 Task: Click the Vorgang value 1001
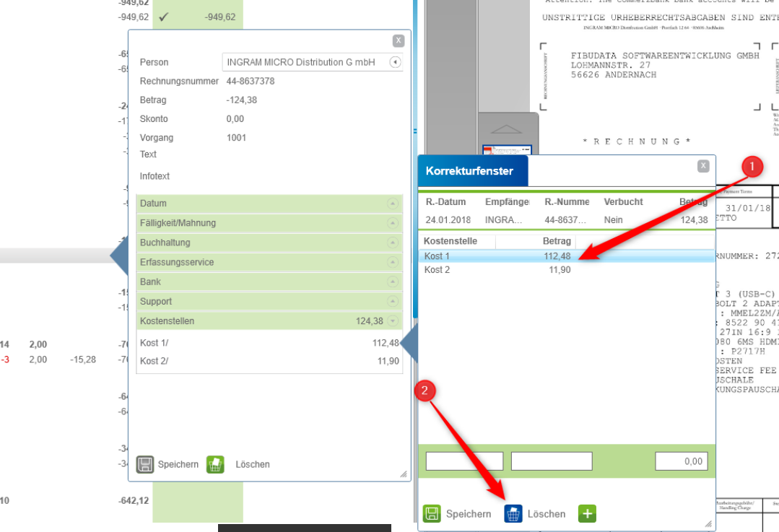click(x=236, y=138)
